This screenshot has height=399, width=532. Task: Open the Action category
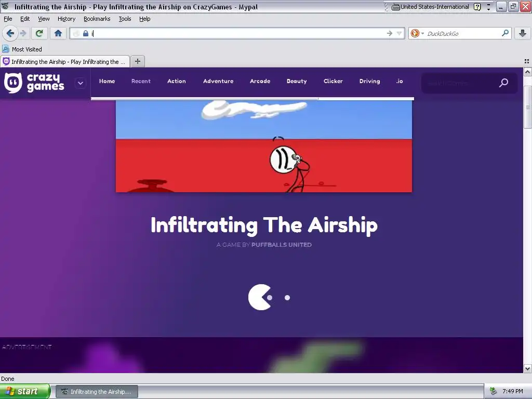[177, 81]
